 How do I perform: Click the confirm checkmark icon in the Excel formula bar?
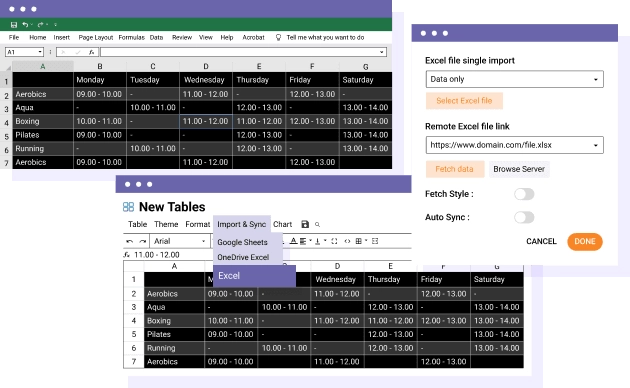(x=78, y=52)
